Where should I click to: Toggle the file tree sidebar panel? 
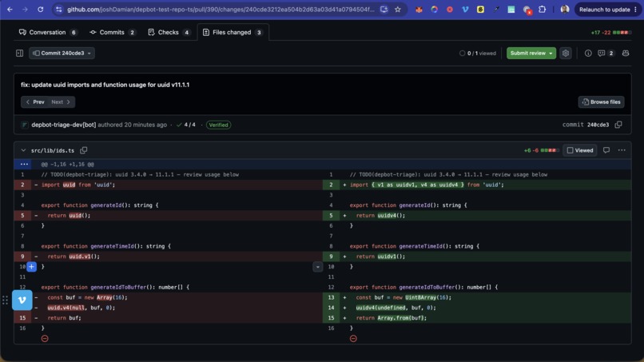click(19, 53)
